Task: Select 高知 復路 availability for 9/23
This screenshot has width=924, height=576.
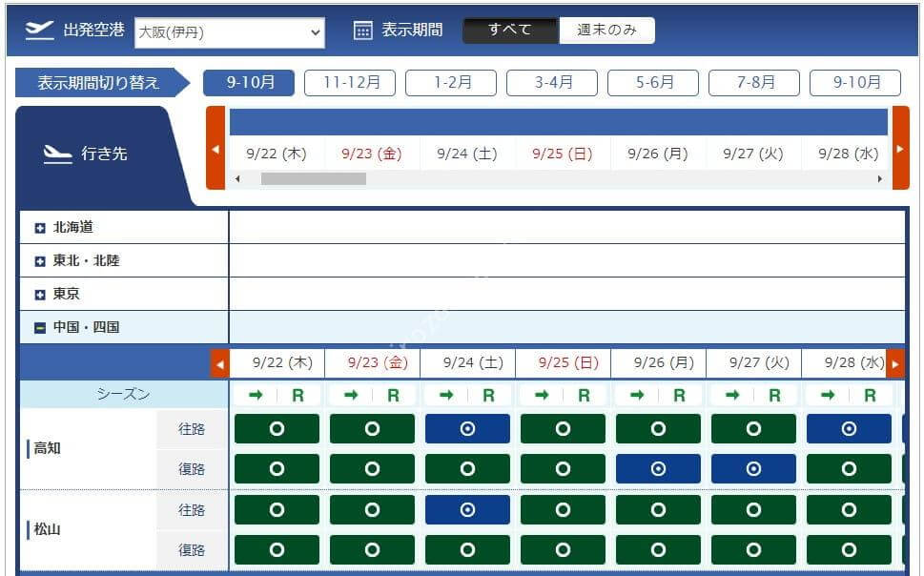Action: tap(373, 468)
